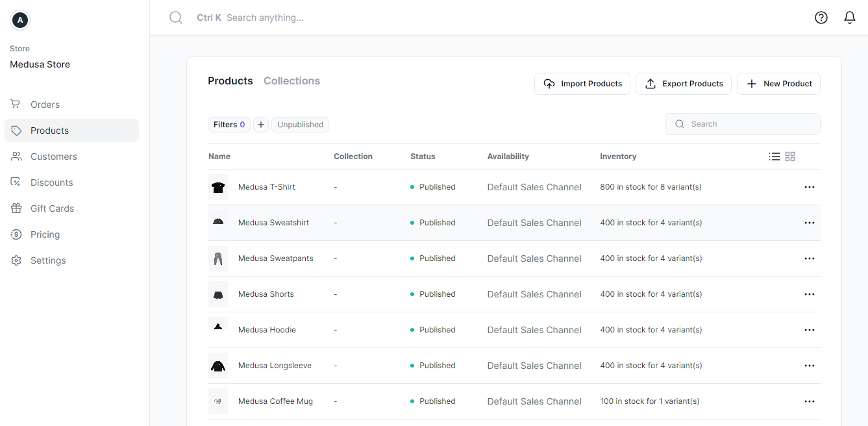Click the help question mark icon
The width and height of the screenshot is (868, 426).
pyautogui.click(x=821, y=18)
